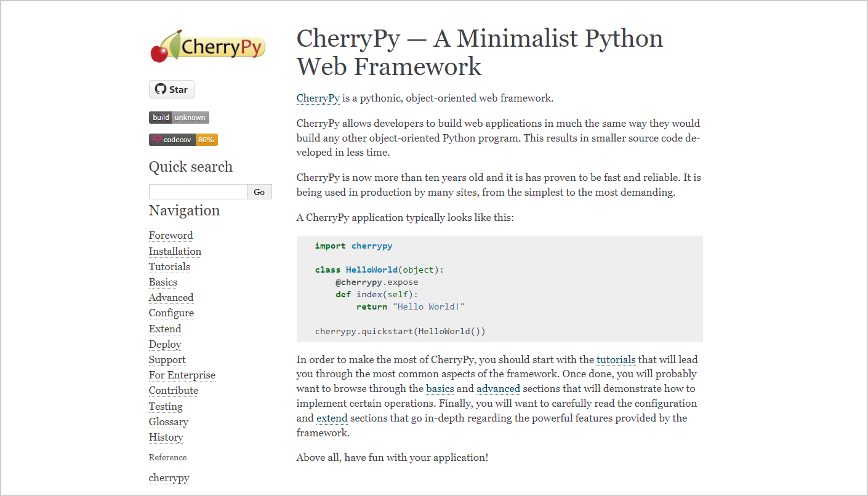The image size is (868, 496).
Task: Go to the Installation page
Action: pos(175,251)
